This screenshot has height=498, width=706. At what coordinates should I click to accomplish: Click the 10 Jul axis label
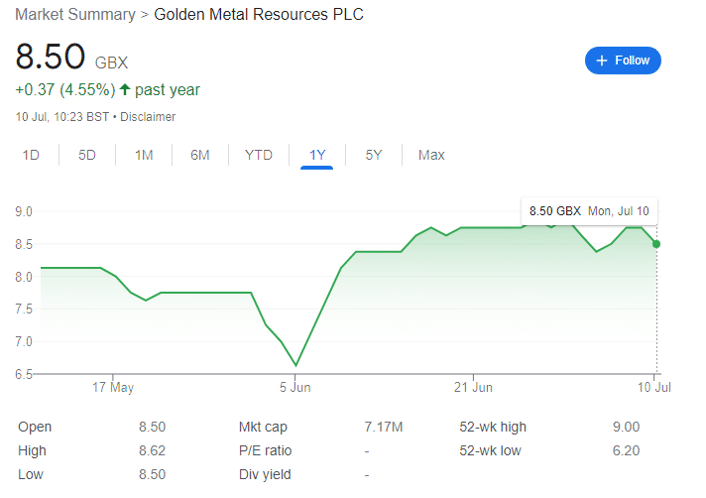click(654, 388)
